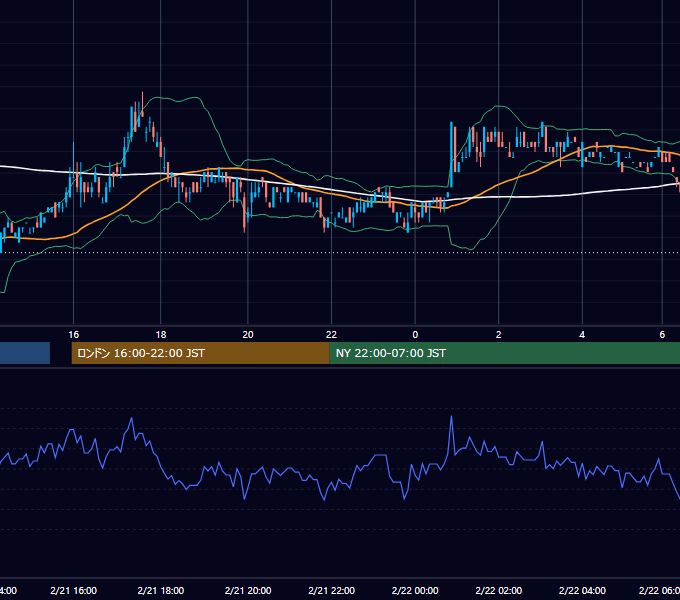The image size is (680, 600).
Task: Click the 4 hour label on the price chart axis
Action: pyautogui.click(x=582, y=335)
